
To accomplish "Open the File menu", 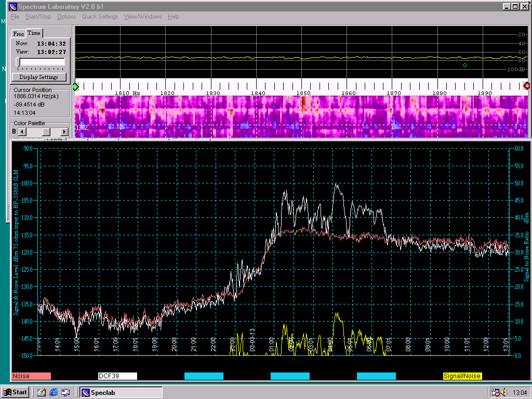I will pos(15,17).
